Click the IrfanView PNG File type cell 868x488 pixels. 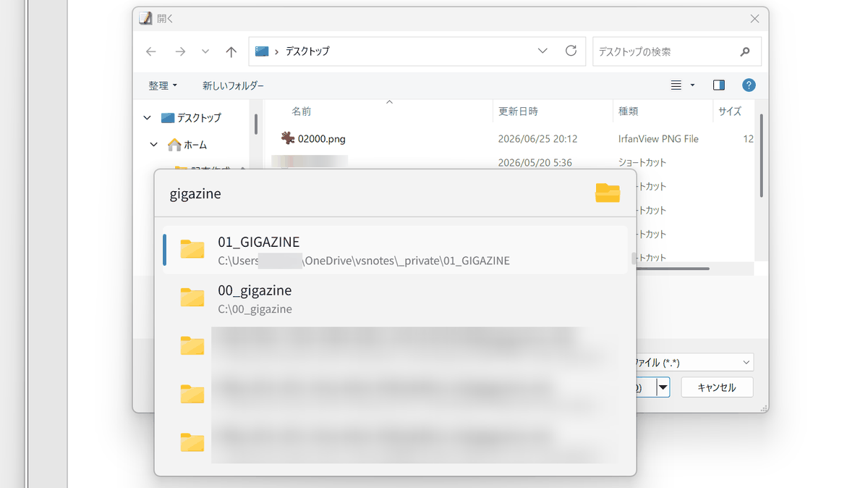click(x=658, y=138)
